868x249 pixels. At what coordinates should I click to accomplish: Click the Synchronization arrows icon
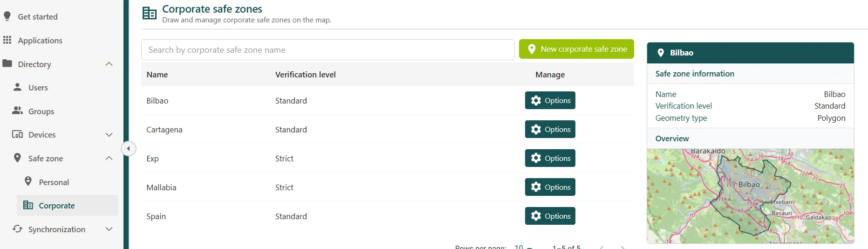coord(18,229)
